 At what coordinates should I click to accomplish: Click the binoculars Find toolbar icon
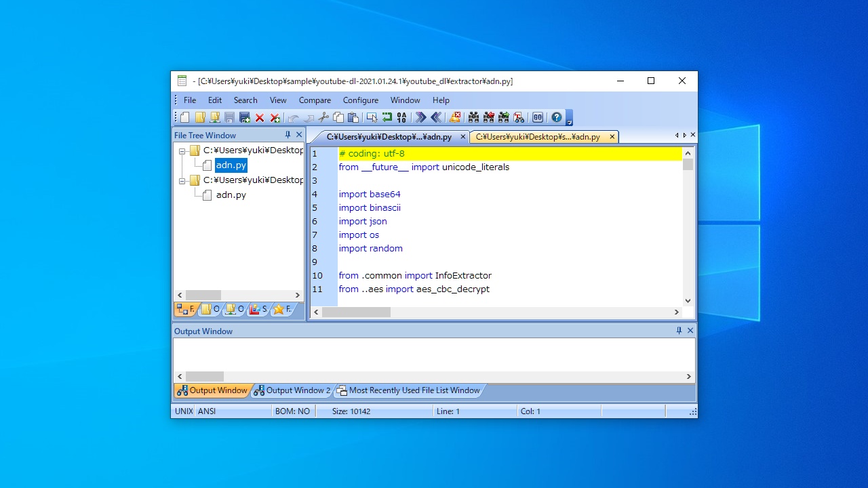[x=473, y=117]
